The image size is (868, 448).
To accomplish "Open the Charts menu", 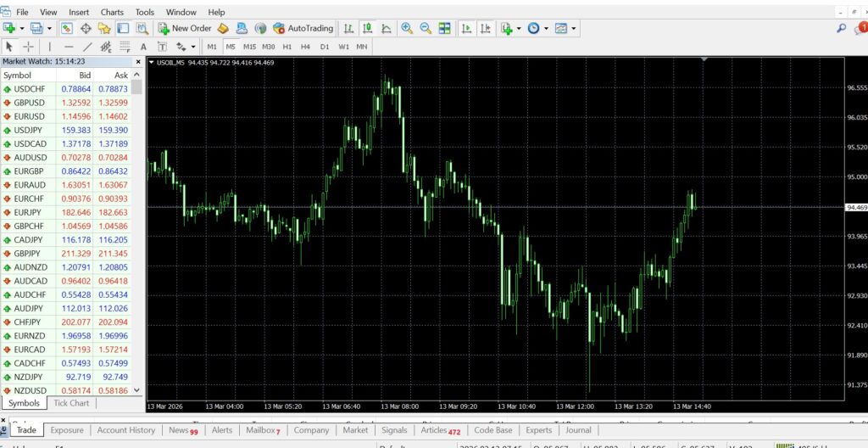I will (x=112, y=13).
